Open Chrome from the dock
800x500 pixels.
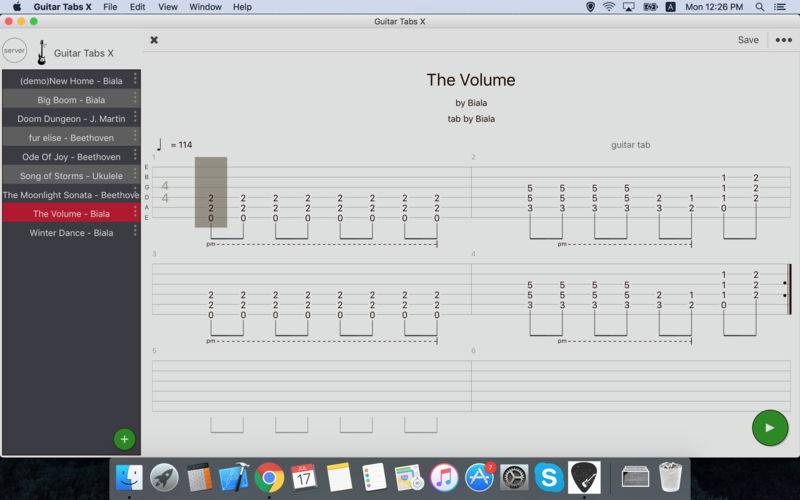click(269, 478)
